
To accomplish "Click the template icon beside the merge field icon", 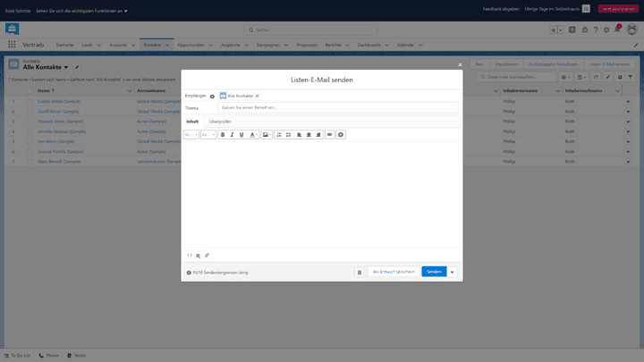I will pyautogui.click(x=198, y=256).
